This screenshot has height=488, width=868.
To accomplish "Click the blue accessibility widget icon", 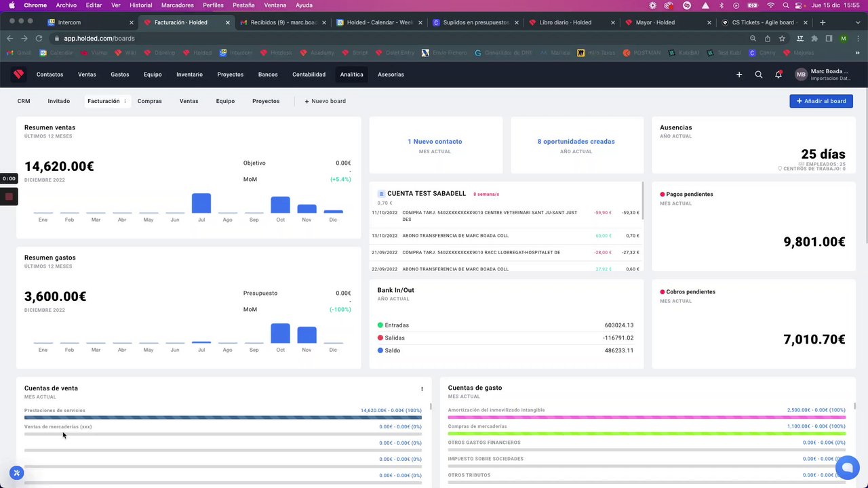I will [17, 473].
